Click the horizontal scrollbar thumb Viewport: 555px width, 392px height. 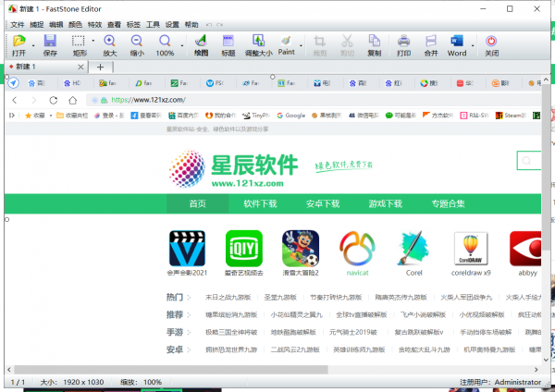coord(171,370)
